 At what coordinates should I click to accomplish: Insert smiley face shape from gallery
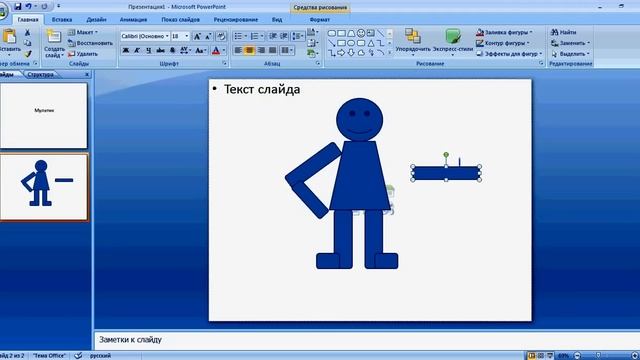click(x=361, y=33)
